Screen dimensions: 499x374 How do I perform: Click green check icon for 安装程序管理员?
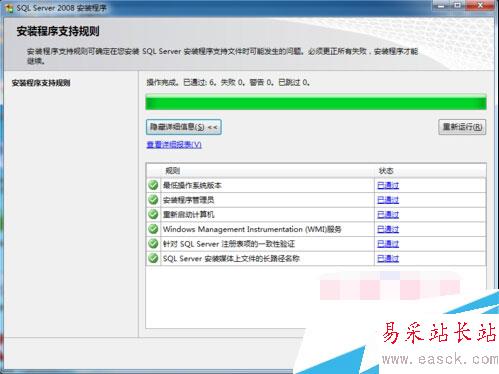tap(153, 200)
